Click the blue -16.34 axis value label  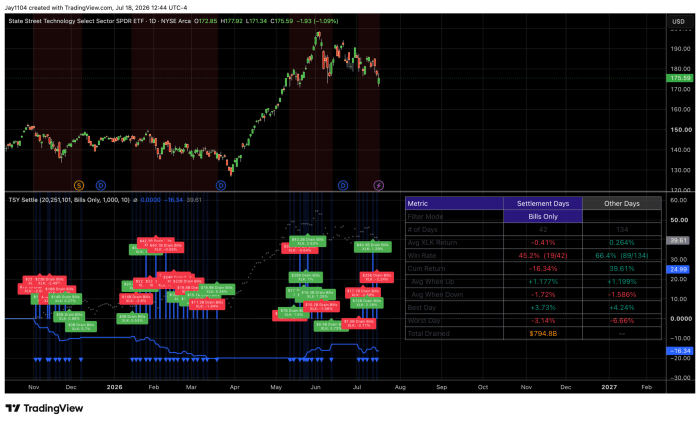[679, 351]
